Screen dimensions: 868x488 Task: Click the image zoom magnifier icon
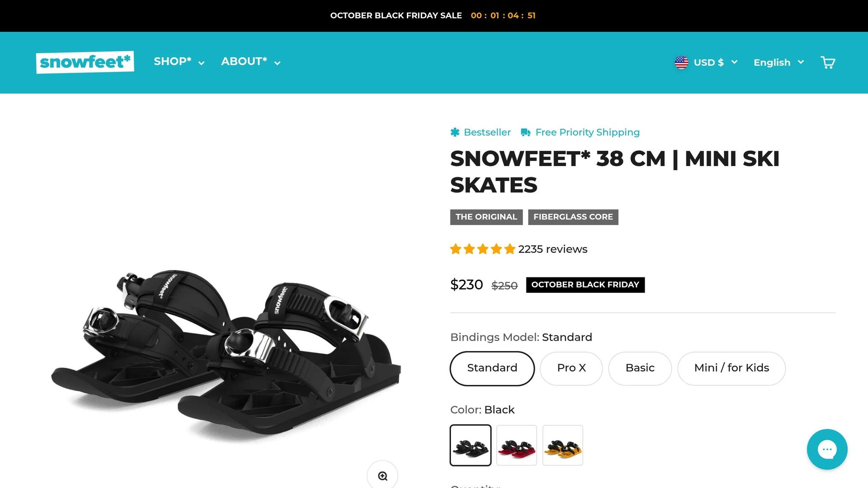tap(383, 476)
